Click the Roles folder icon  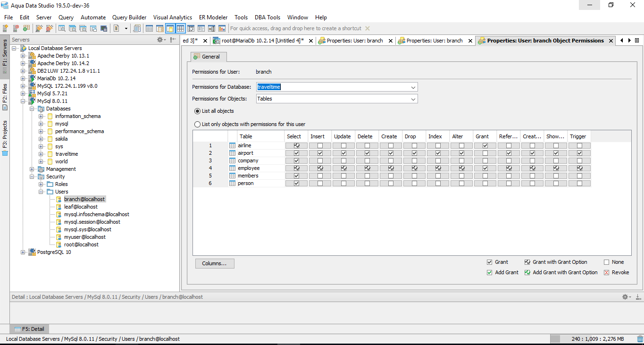(x=50, y=184)
